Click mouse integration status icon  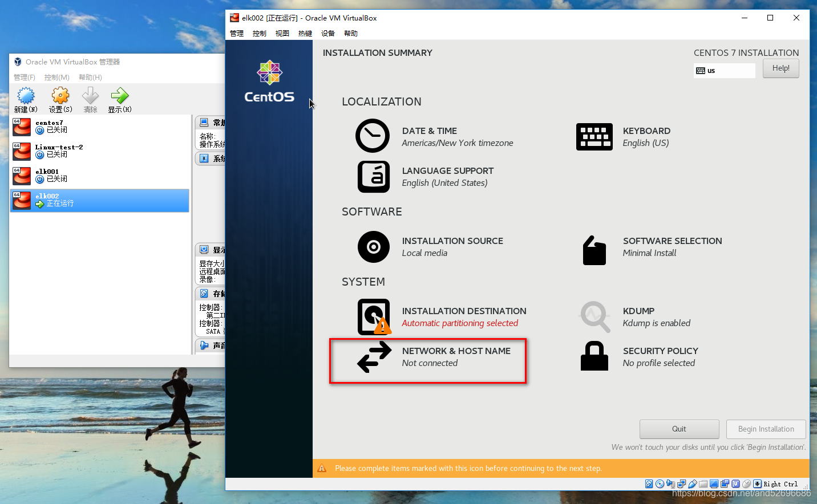point(746,484)
